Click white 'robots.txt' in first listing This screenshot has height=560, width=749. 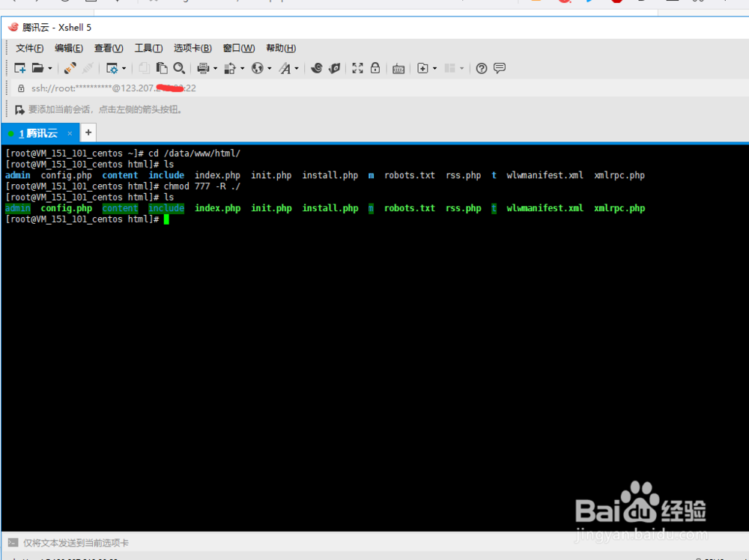coord(410,175)
